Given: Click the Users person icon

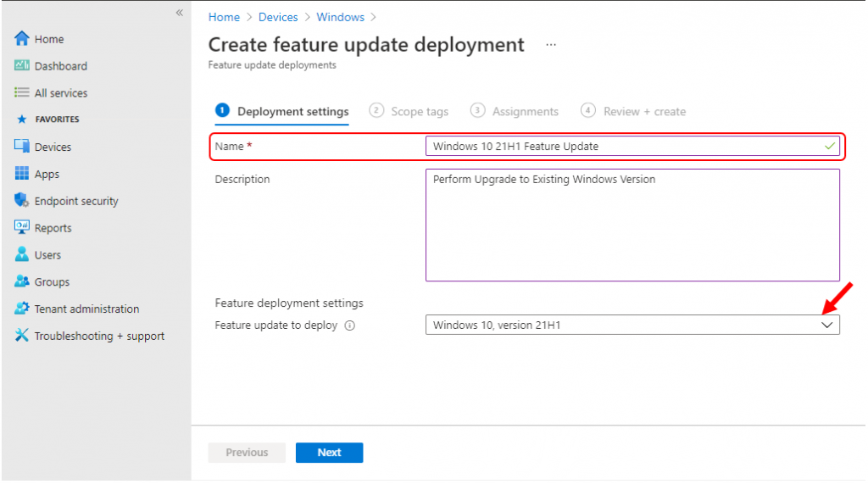Looking at the screenshot, I should click(22, 255).
